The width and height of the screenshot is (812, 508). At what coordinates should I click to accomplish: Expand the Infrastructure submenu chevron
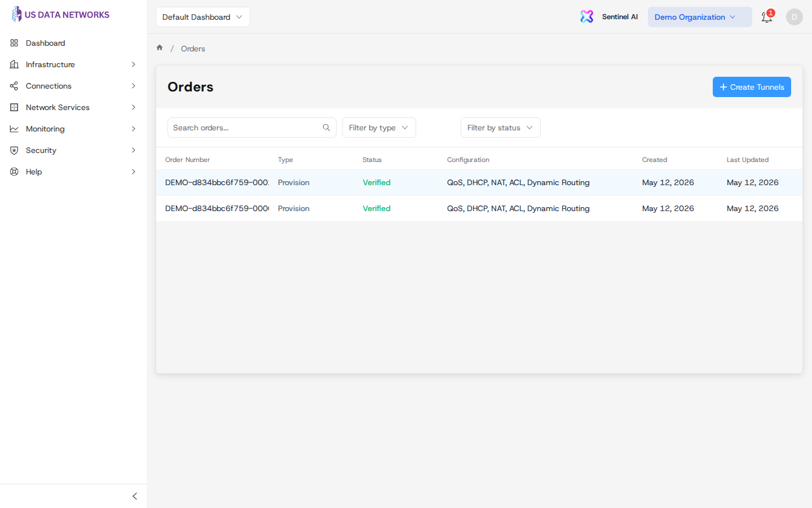tap(134, 64)
